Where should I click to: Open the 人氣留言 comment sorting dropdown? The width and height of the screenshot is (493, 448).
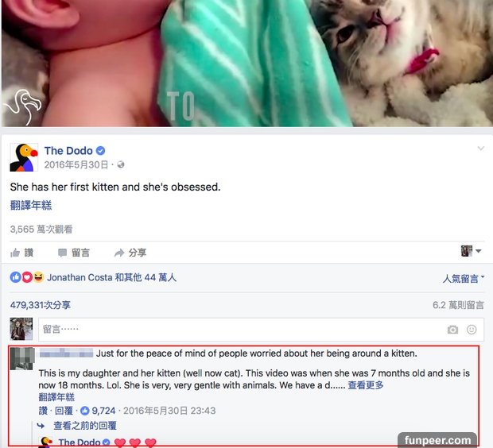click(464, 279)
